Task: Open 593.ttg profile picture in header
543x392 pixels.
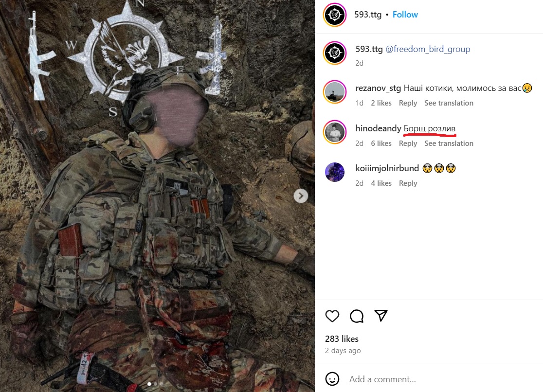Action: pyautogui.click(x=335, y=15)
